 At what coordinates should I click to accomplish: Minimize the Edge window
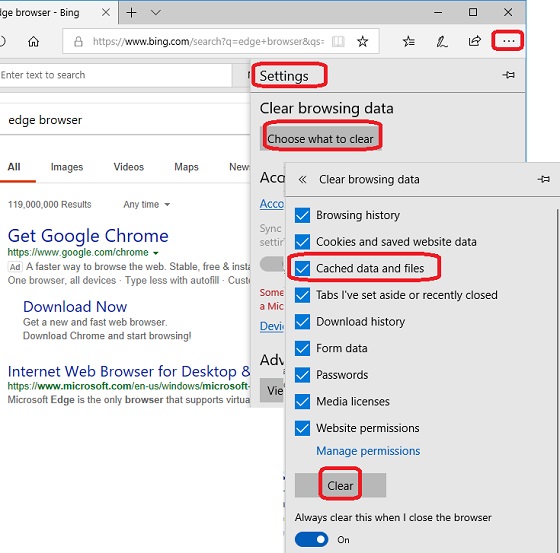[438, 13]
